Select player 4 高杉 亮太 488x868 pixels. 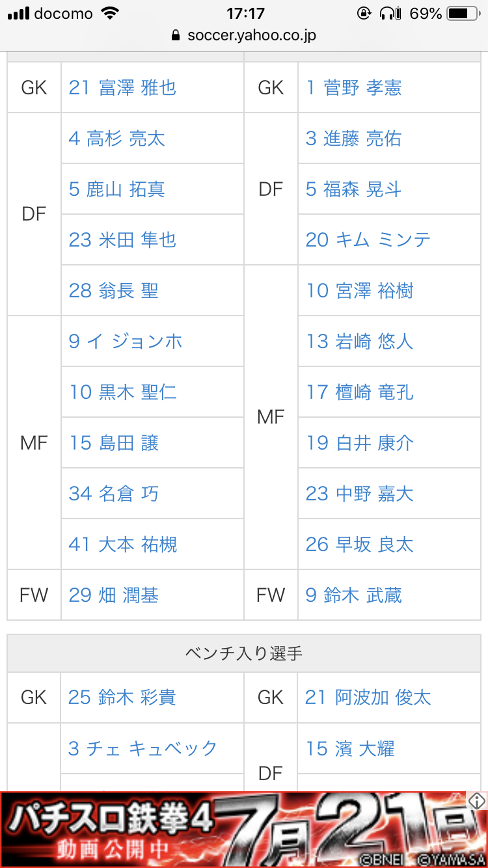[116, 139]
